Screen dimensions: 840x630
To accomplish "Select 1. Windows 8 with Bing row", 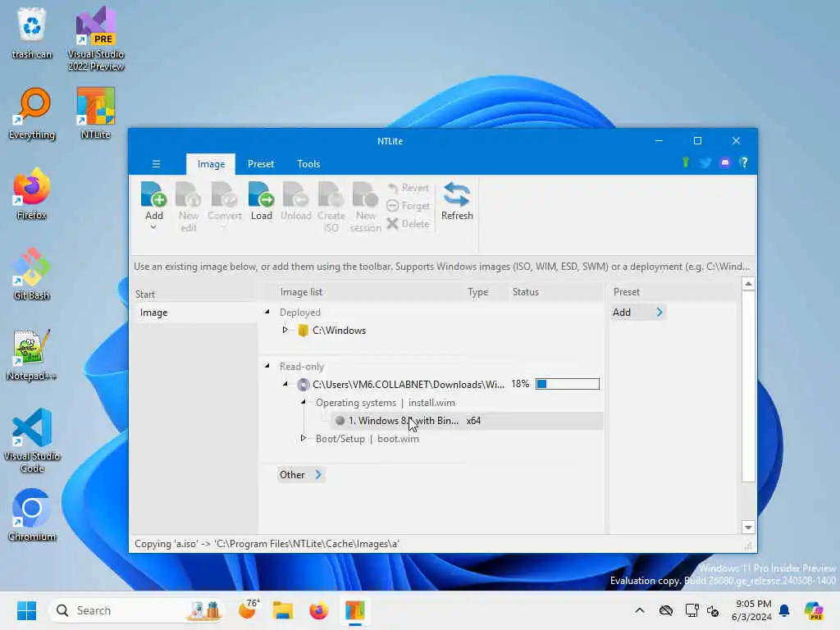I will point(403,421).
